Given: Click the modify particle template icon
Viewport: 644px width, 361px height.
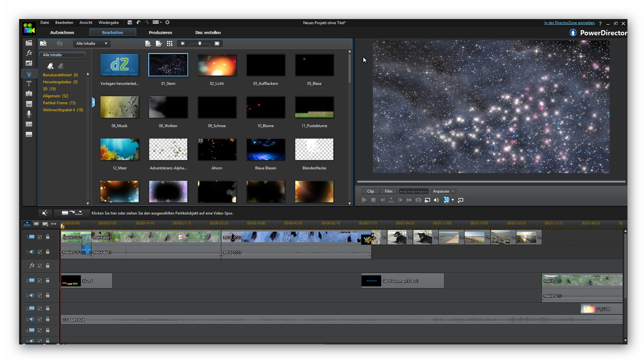Looking at the screenshot, I should click(x=158, y=44).
